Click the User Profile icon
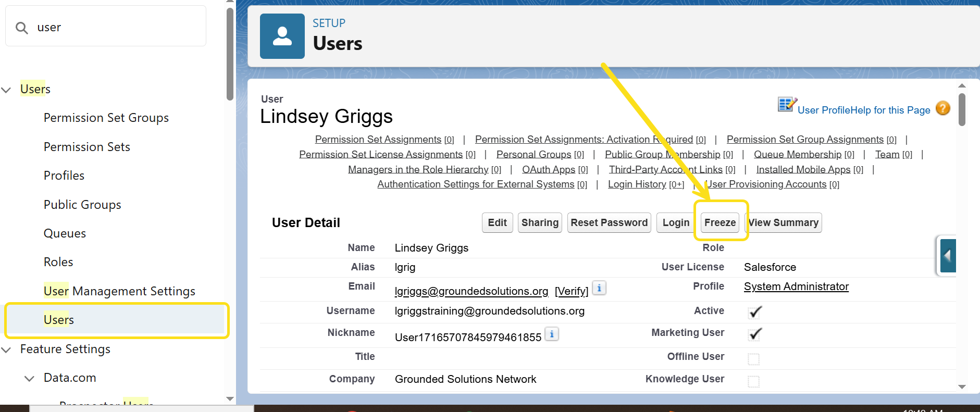The height and width of the screenshot is (412, 980). click(786, 104)
